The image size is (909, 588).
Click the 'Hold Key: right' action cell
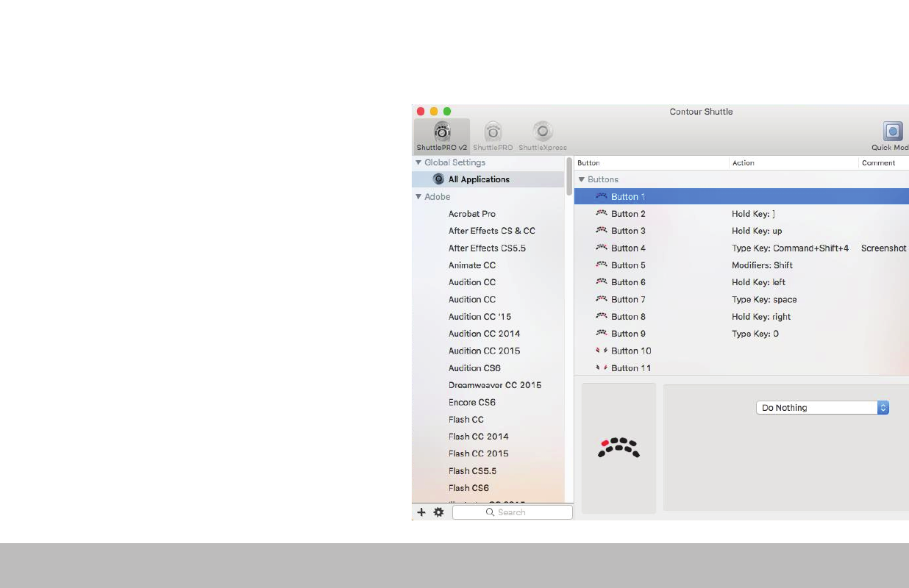pos(761,317)
